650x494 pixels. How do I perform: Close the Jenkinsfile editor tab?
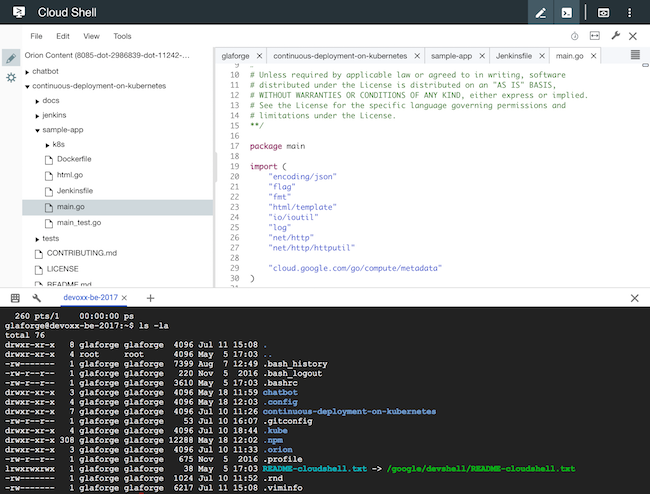(x=542, y=56)
